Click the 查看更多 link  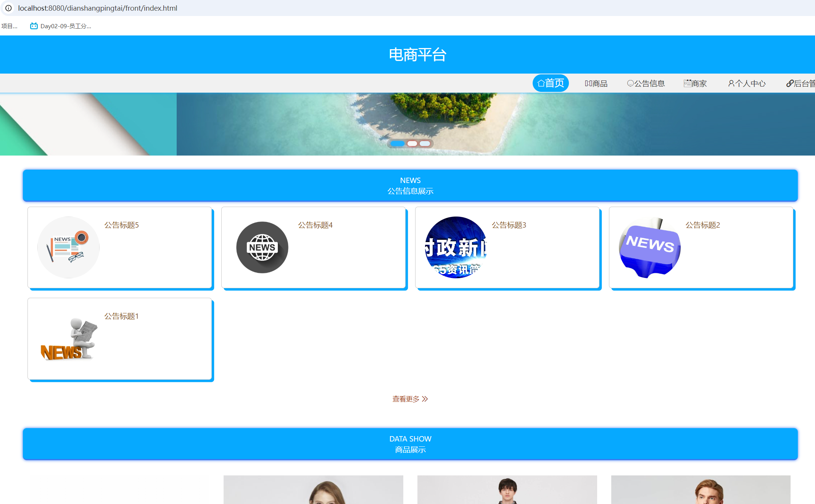click(406, 399)
